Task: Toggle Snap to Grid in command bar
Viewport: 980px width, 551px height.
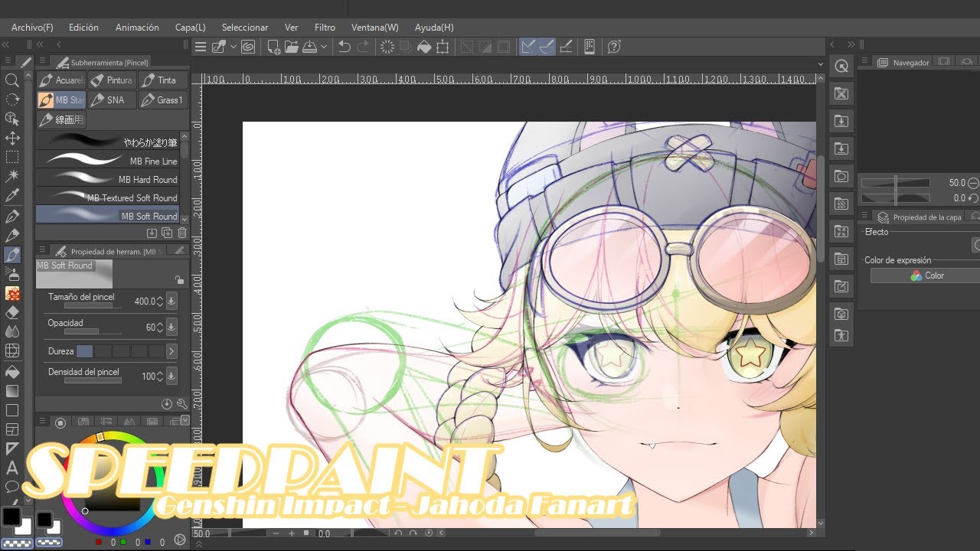Action: pos(566,47)
